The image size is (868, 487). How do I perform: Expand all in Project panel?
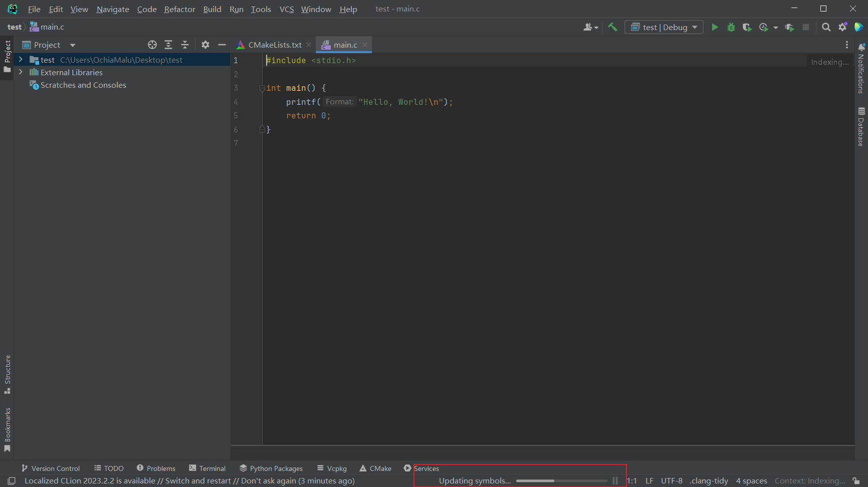168,45
